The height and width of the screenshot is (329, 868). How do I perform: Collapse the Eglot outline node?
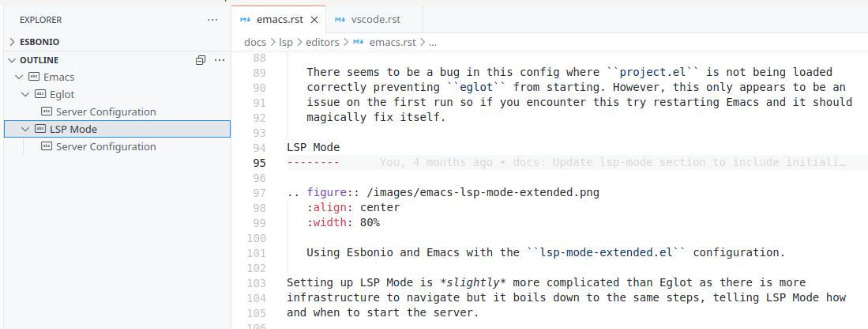click(x=25, y=94)
